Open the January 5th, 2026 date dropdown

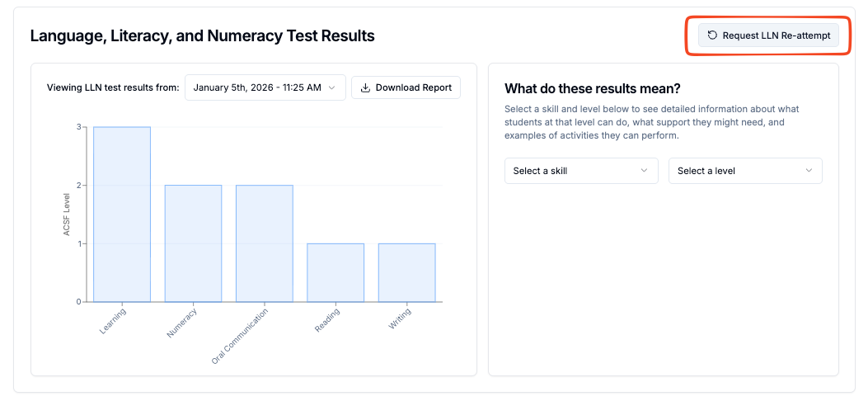265,87
